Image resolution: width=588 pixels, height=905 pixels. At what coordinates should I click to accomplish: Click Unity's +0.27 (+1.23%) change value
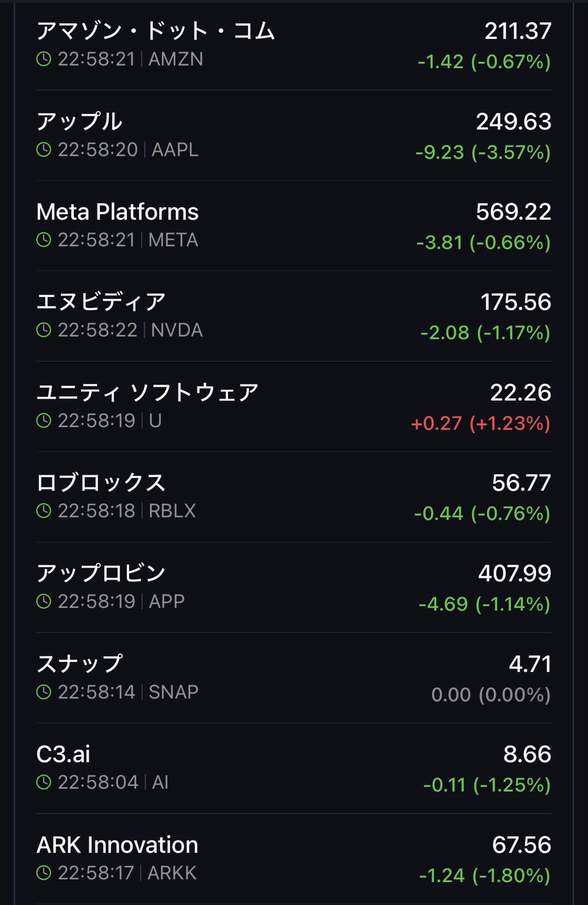(x=481, y=424)
